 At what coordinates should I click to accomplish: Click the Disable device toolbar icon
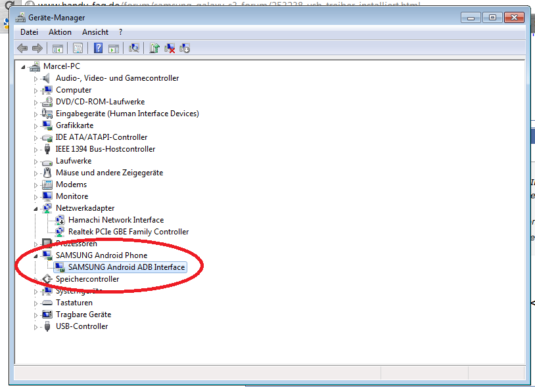coord(185,48)
